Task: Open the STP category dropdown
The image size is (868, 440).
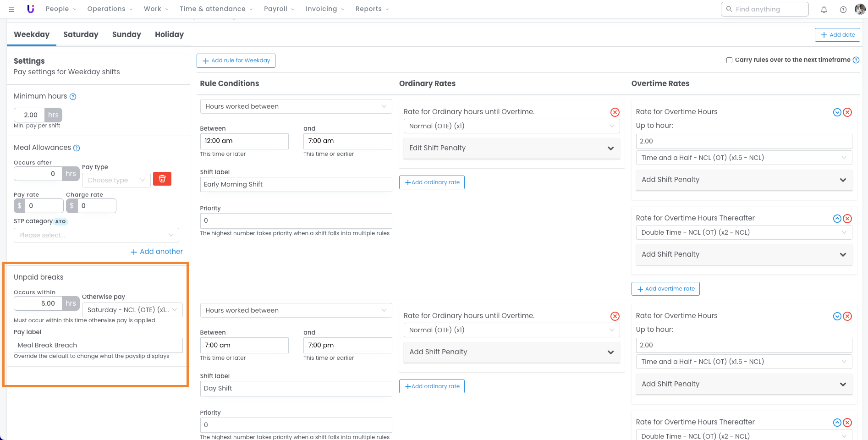Action: coord(96,235)
